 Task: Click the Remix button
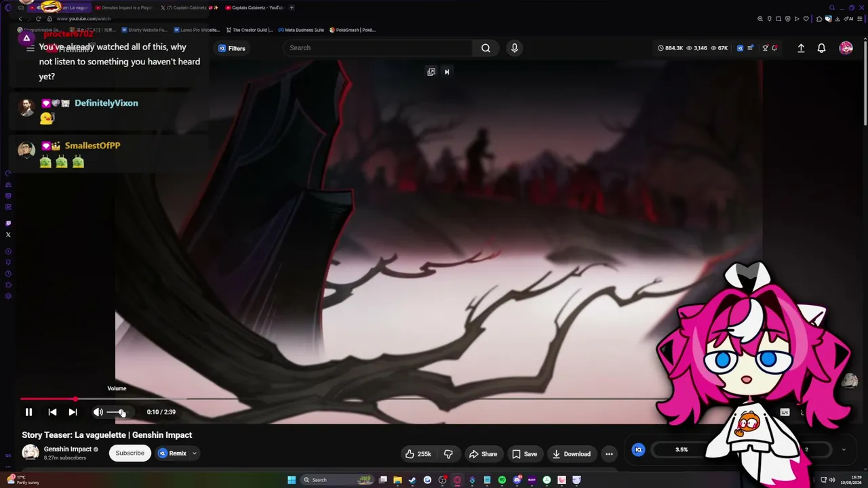pyautogui.click(x=172, y=453)
